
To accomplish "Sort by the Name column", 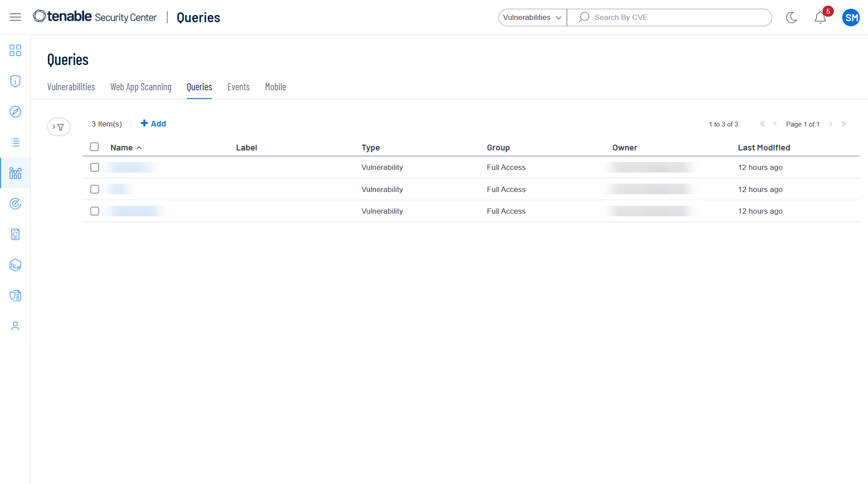I will click(x=126, y=148).
